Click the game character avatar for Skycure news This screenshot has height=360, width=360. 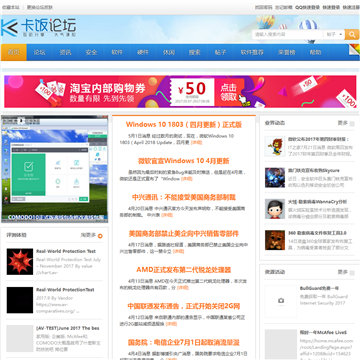[275, 178]
